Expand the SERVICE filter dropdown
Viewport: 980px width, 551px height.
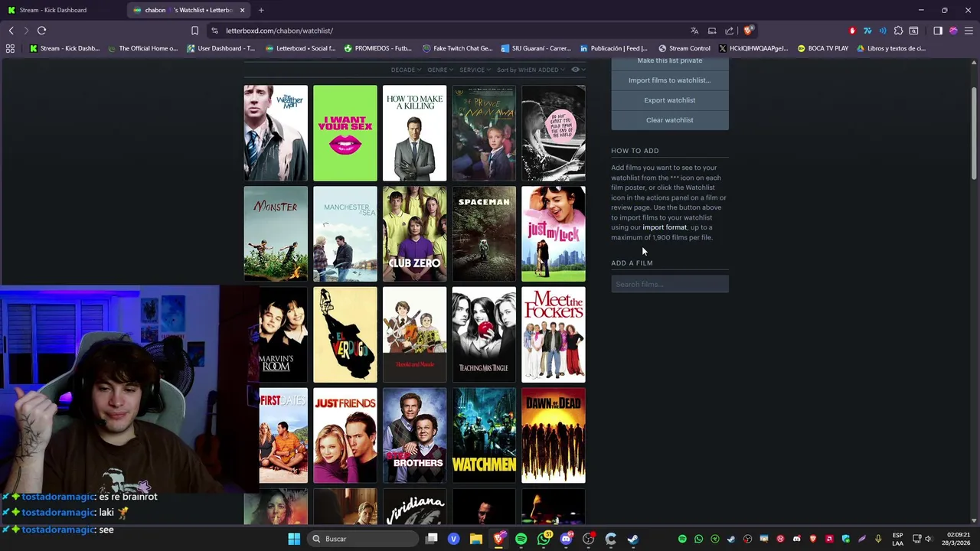[x=475, y=70]
